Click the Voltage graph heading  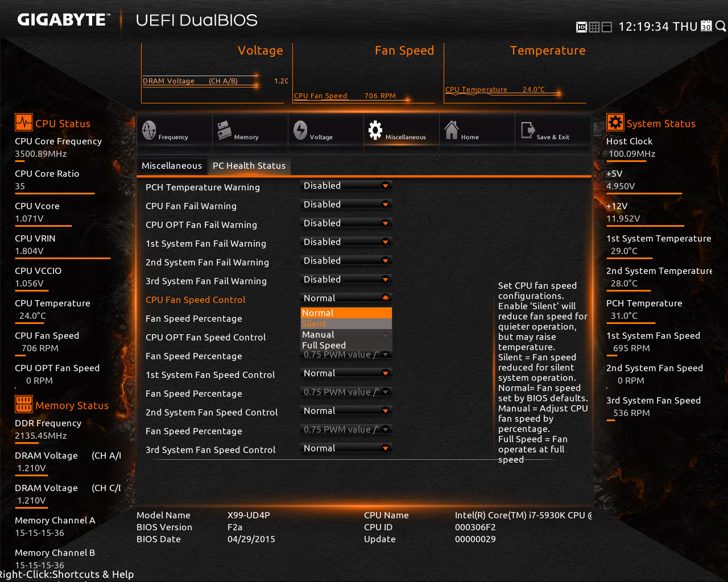[260, 51]
